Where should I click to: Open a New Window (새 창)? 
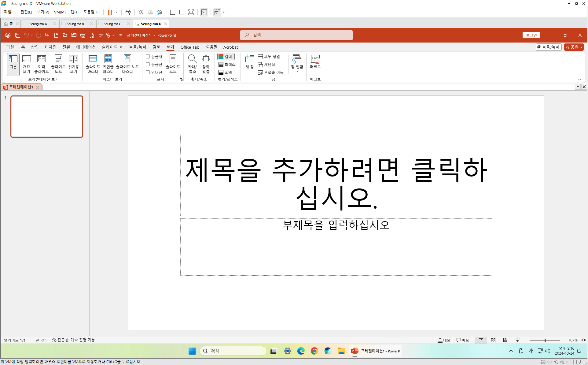click(x=250, y=61)
